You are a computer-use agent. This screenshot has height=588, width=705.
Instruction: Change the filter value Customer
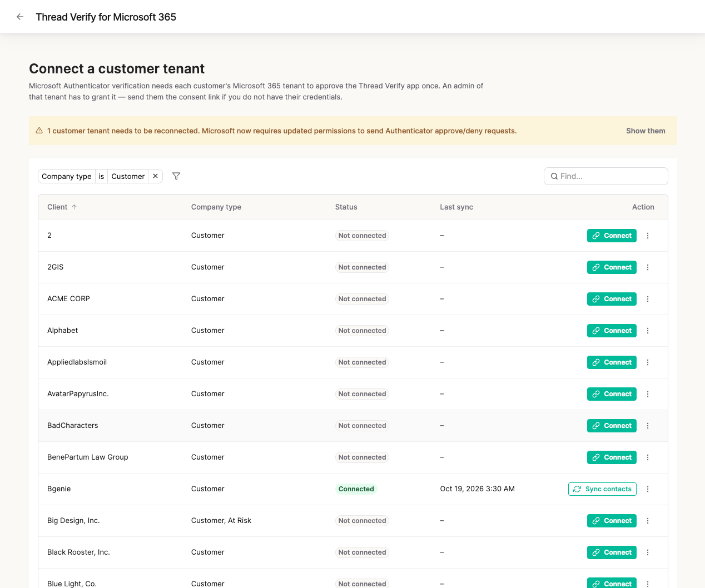pos(128,176)
